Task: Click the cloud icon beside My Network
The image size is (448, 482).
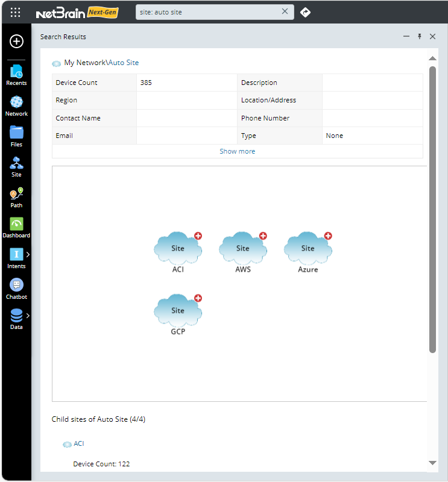Action: [56, 64]
